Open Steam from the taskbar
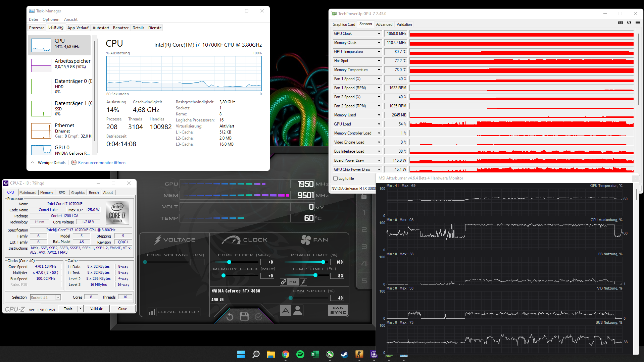This screenshot has width=644, height=362. pos(345,354)
